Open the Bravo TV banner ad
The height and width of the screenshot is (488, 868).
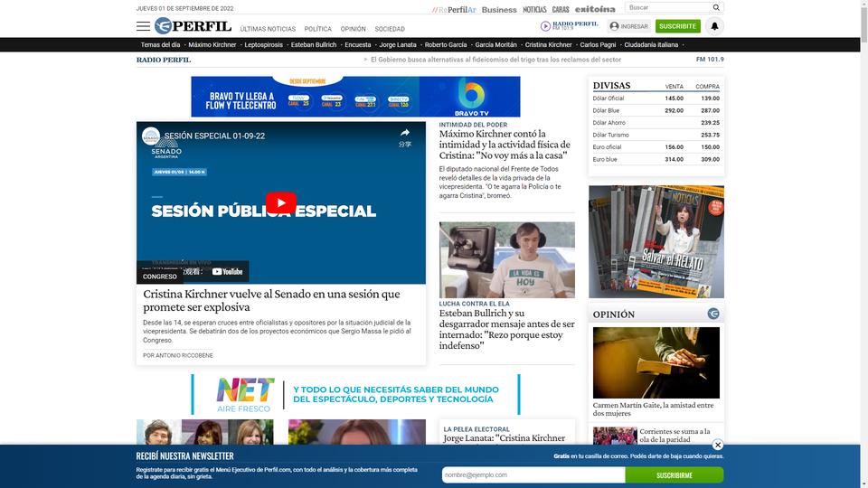[355, 97]
